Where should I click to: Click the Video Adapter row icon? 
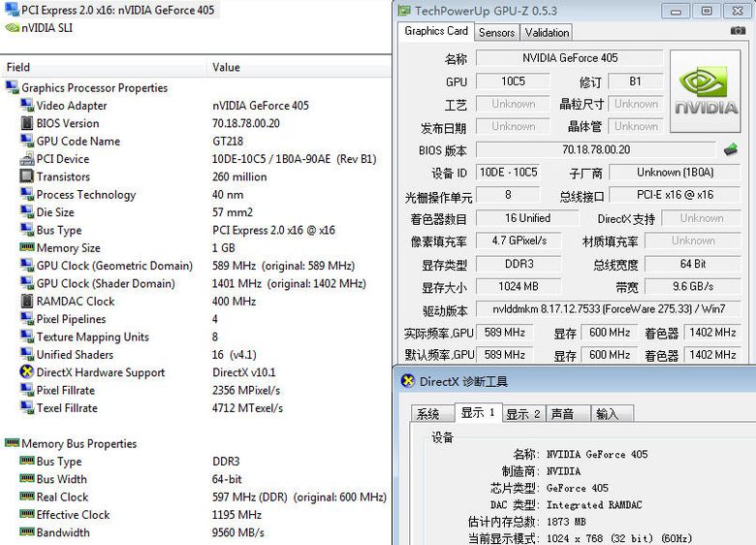(x=27, y=105)
